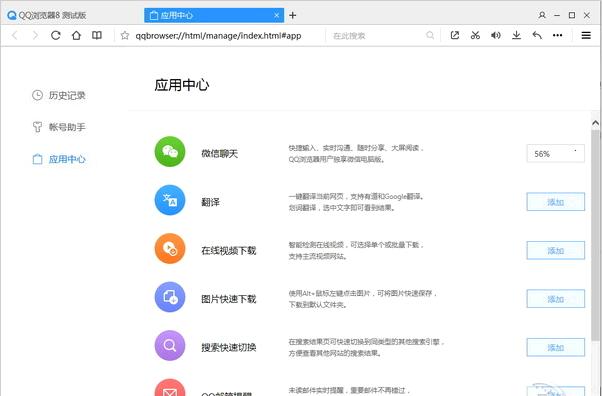This screenshot has height=396, width=602.
Task: Open 历史记录 in the sidebar
Action: (x=59, y=95)
